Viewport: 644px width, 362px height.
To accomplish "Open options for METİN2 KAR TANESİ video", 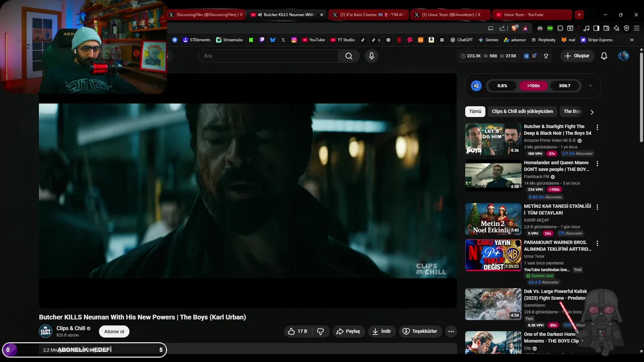I will pos(597,207).
